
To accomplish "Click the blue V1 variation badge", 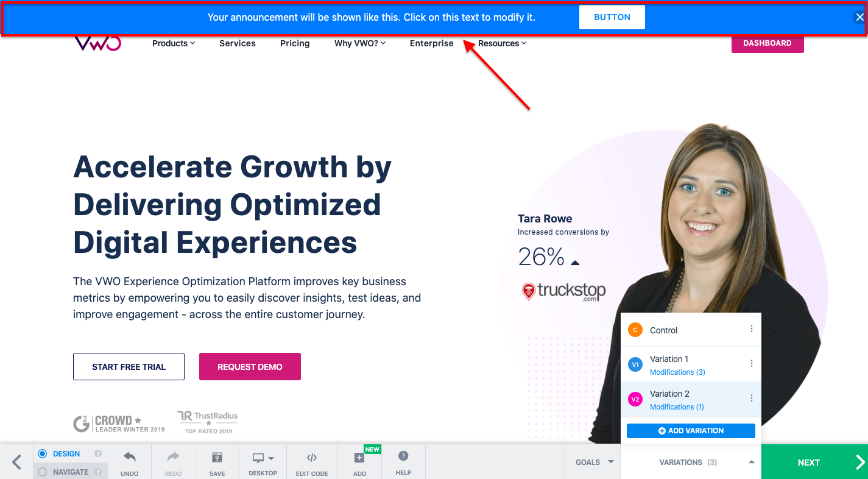I will click(x=635, y=365).
